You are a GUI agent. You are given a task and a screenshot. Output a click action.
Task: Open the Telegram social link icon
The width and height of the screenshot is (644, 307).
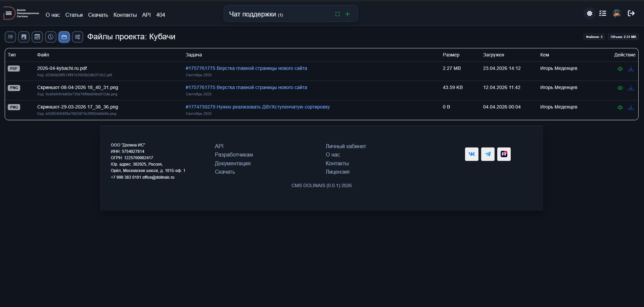488,154
